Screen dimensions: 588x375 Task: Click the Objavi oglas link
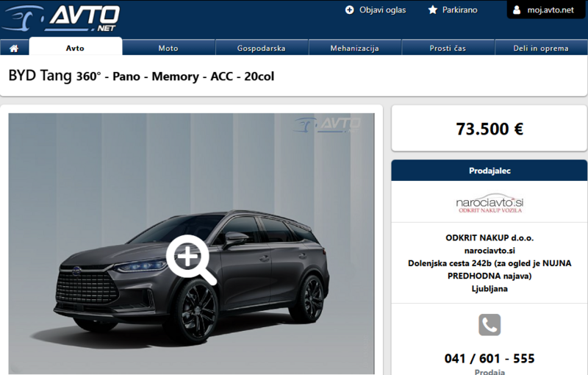pos(382,10)
